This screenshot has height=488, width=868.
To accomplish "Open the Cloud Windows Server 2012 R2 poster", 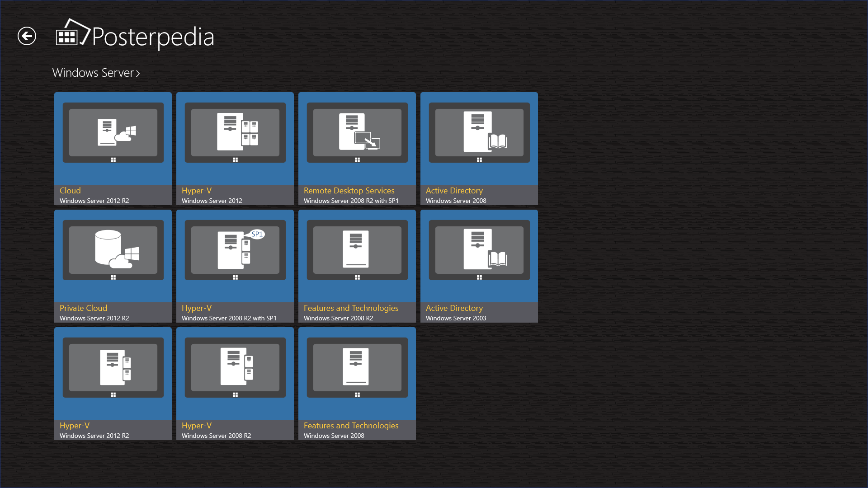I will (x=113, y=149).
